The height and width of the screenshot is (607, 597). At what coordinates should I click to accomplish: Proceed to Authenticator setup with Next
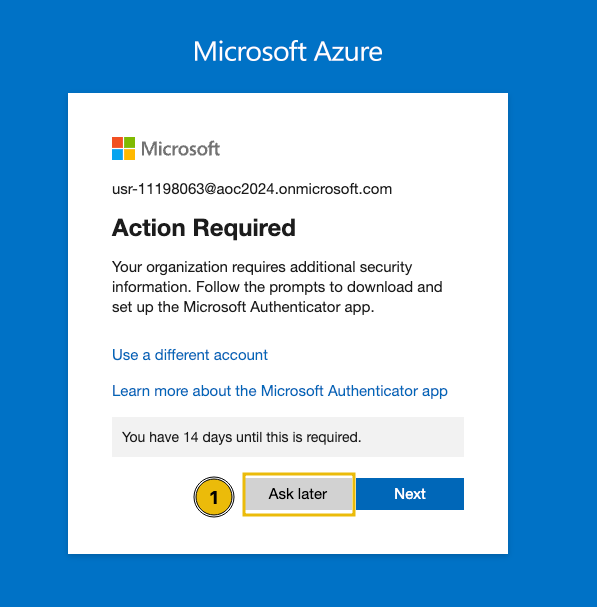(x=410, y=494)
